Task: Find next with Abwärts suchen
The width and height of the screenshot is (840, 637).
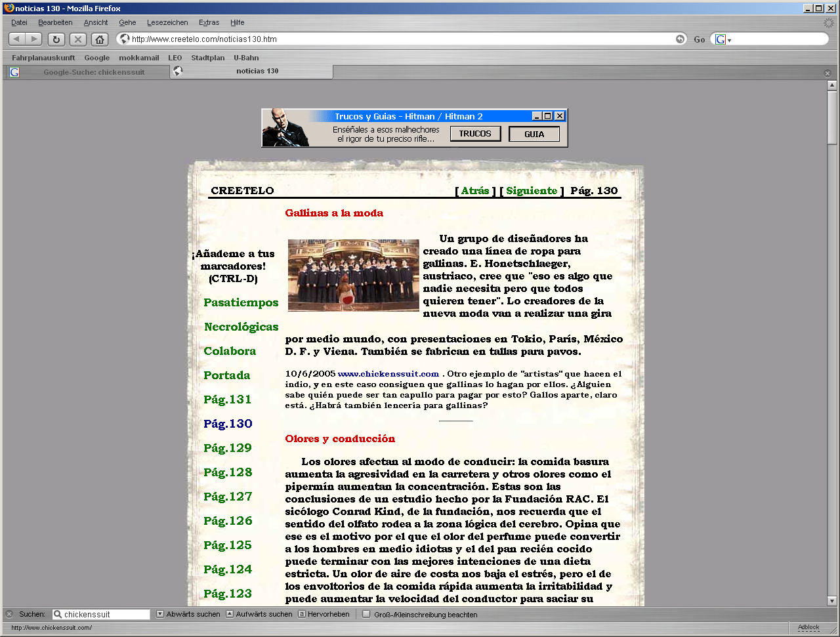Action: (188, 615)
